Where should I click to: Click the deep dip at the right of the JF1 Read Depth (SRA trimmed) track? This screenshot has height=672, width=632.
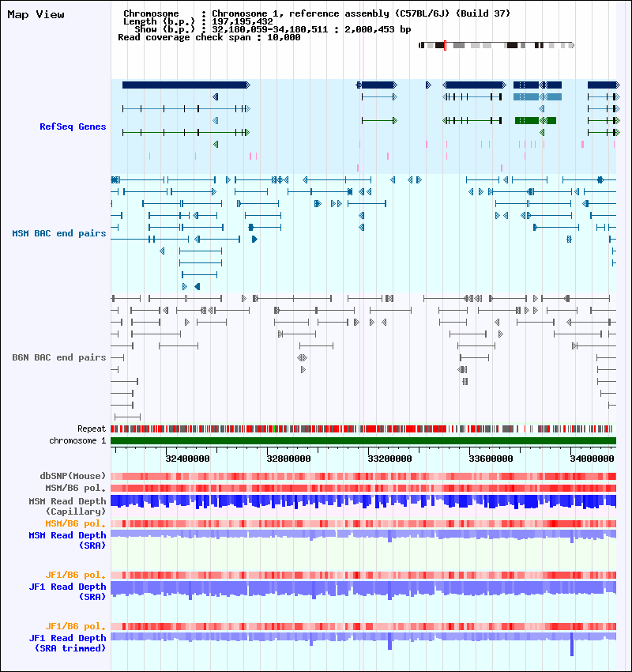572,644
